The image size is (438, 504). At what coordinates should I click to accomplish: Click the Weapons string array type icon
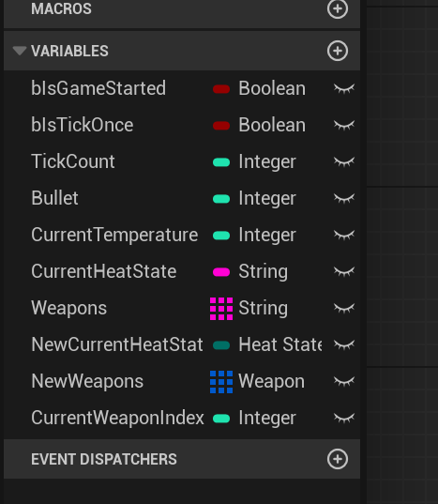tap(221, 309)
